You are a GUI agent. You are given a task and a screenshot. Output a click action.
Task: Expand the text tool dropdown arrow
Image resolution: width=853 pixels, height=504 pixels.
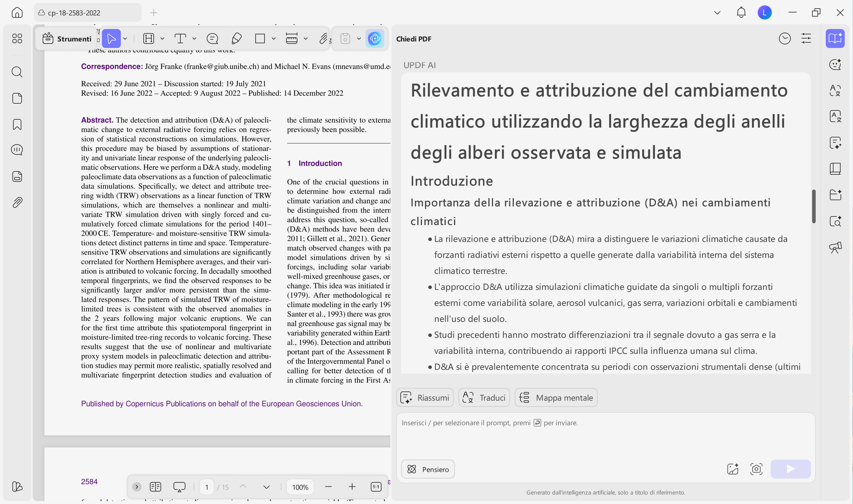(x=194, y=39)
